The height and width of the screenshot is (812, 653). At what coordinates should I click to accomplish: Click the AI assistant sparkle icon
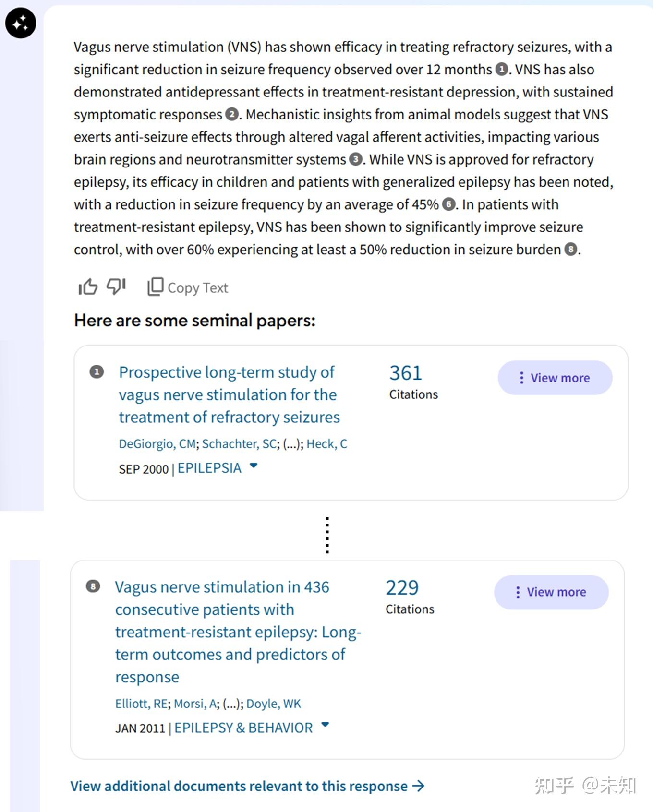click(21, 23)
